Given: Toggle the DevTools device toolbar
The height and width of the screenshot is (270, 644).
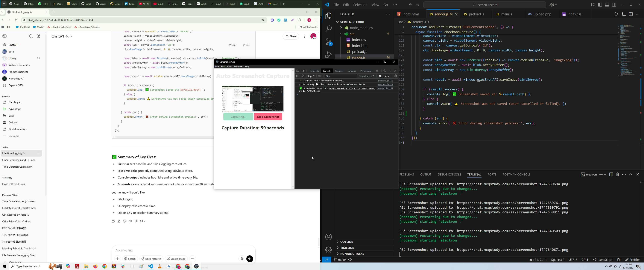Looking at the screenshot, I should 303,71.
